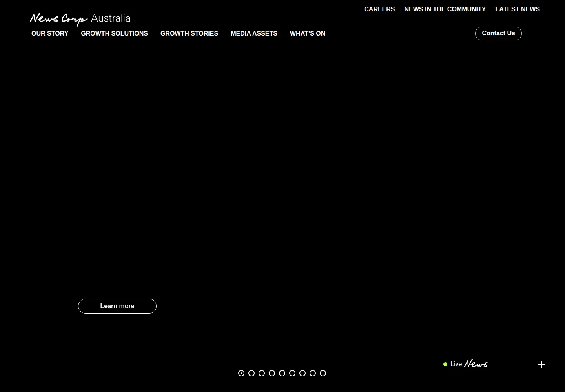
Task: Open the What's On menu
Action: [308, 34]
